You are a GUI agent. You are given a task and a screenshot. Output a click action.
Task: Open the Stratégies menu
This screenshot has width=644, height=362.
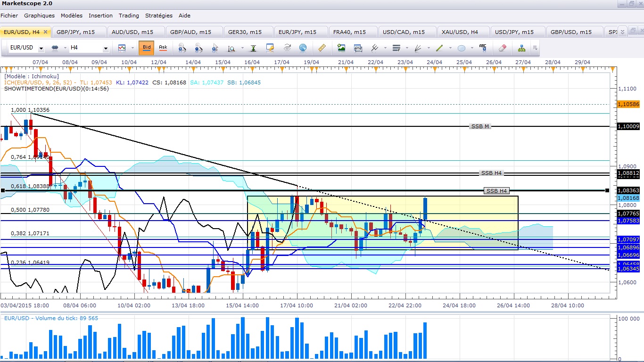click(x=159, y=16)
